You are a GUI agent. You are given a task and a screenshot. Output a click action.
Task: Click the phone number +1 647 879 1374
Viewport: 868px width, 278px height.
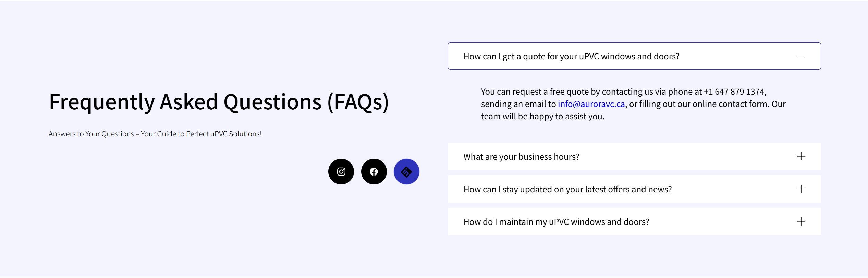(734, 92)
